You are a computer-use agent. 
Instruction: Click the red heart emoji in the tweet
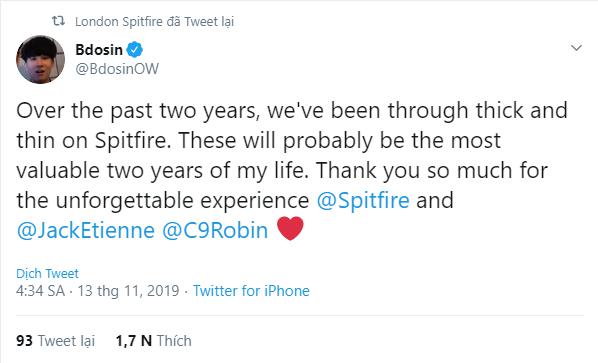(x=290, y=228)
